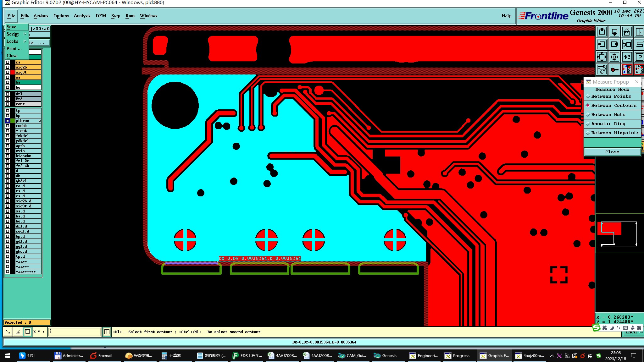Select the Between Midpoints measure mode
644x362 pixels.
612,133
